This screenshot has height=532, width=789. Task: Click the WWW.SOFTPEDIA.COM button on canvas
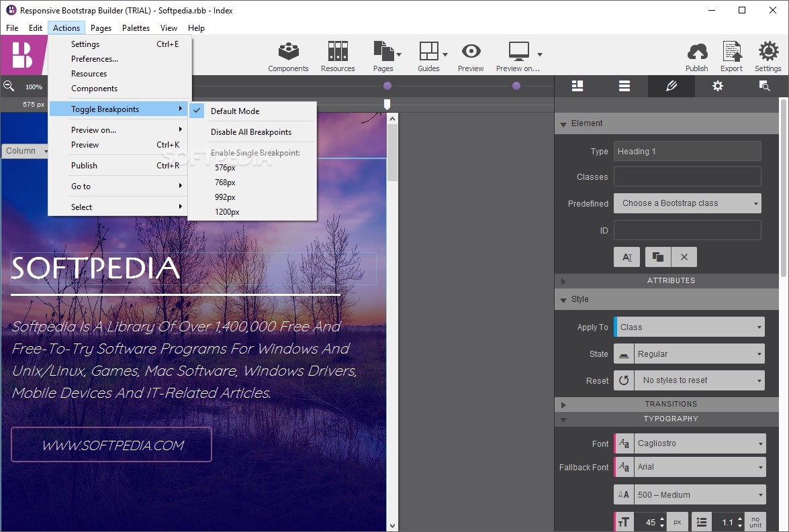(111, 445)
